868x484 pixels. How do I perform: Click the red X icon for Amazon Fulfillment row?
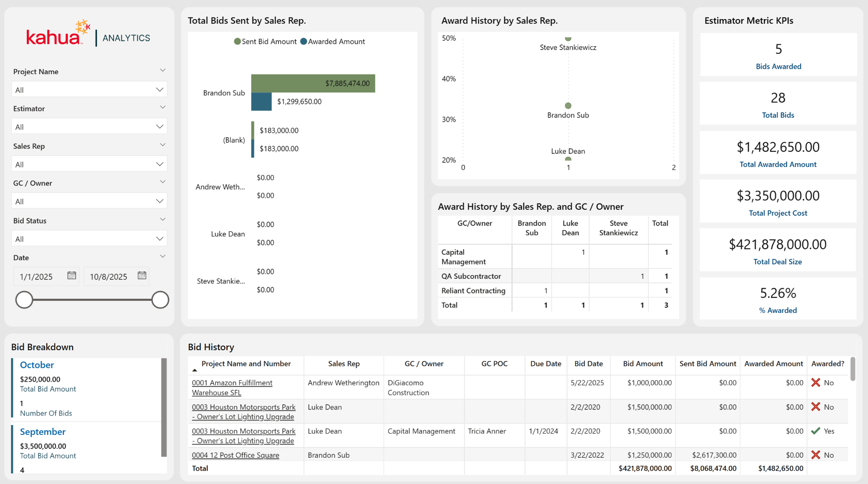pos(816,382)
